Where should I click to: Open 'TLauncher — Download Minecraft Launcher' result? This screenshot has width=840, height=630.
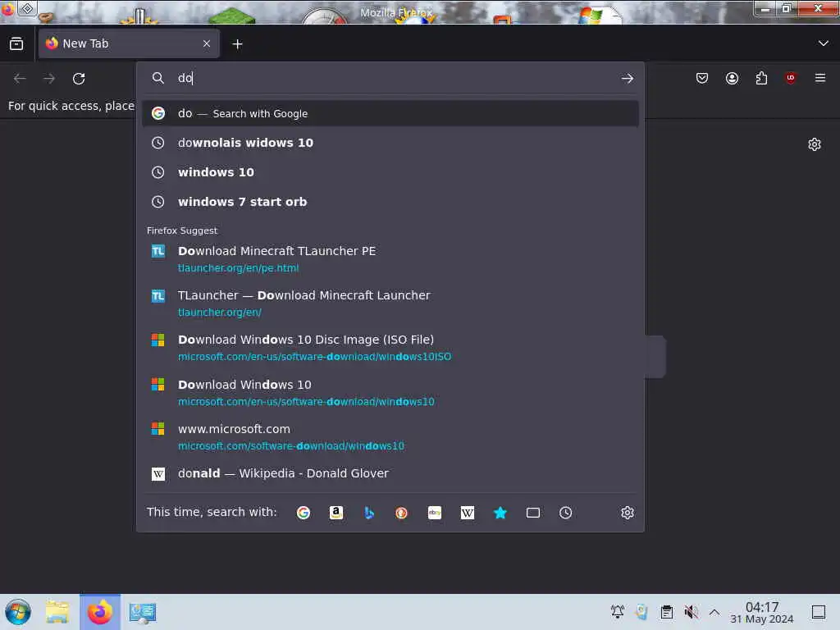pos(390,304)
